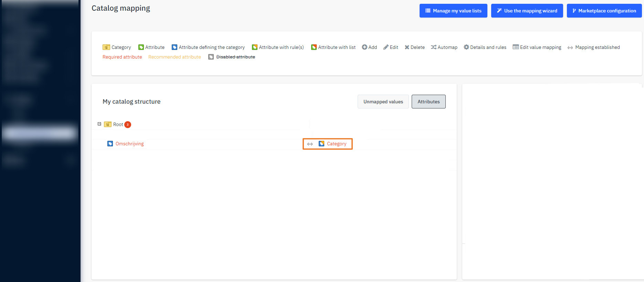644x282 pixels.
Task: Click the Add plus icon in legend
Action: [365, 47]
